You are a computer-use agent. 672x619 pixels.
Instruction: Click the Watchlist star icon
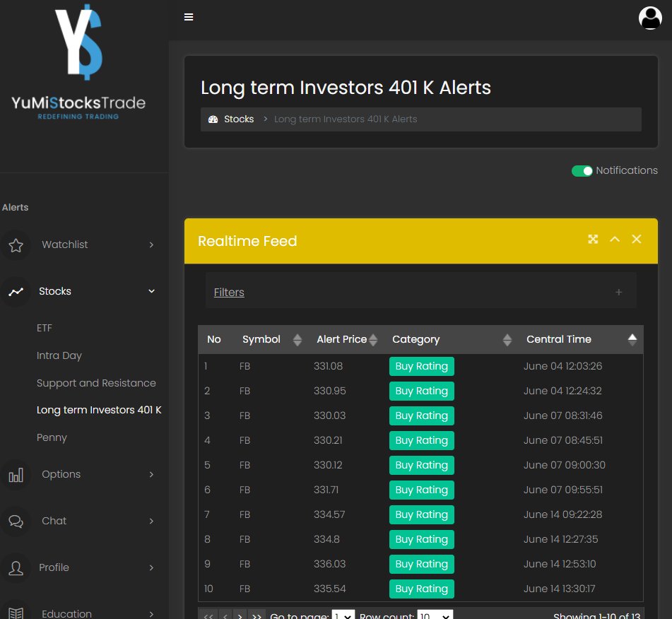tap(16, 245)
